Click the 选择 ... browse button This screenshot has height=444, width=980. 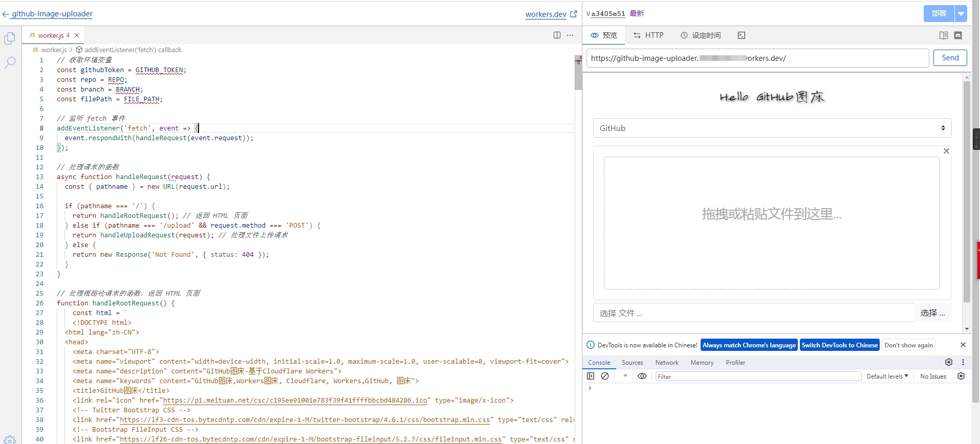[932, 313]
